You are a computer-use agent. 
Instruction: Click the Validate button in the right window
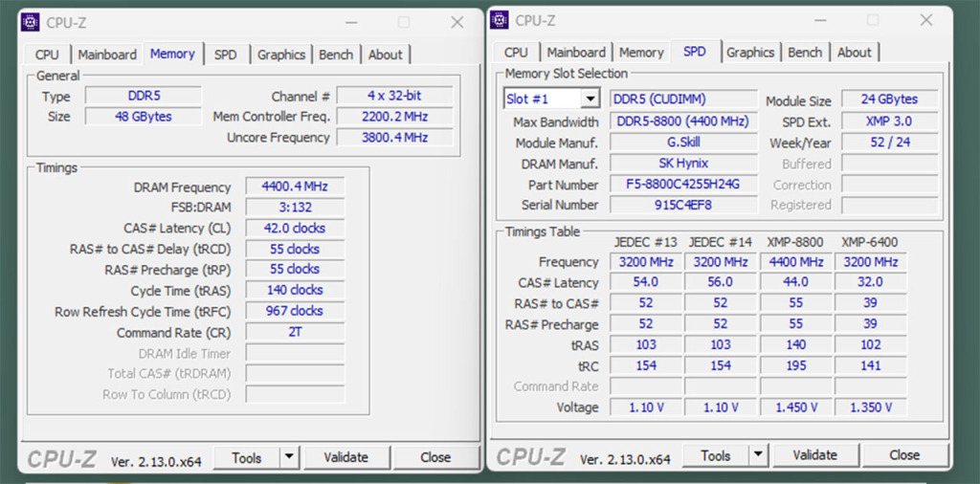pyautogui.click(x=815, y=455)
